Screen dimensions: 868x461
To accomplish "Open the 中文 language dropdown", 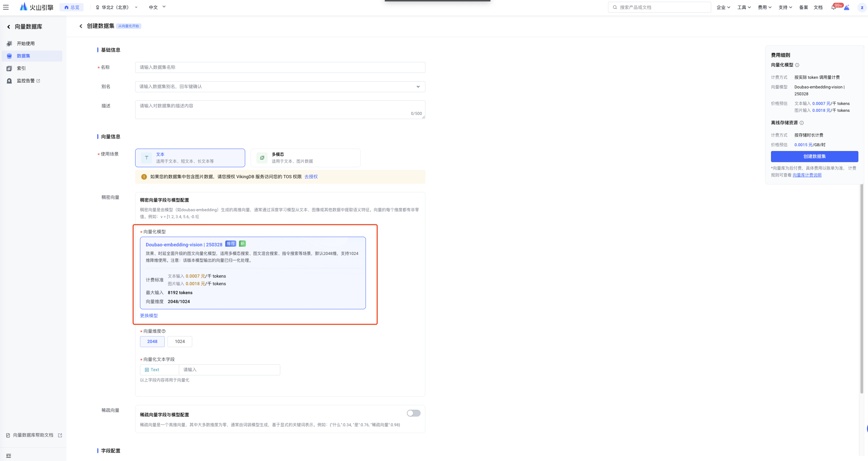I will 157,7.
